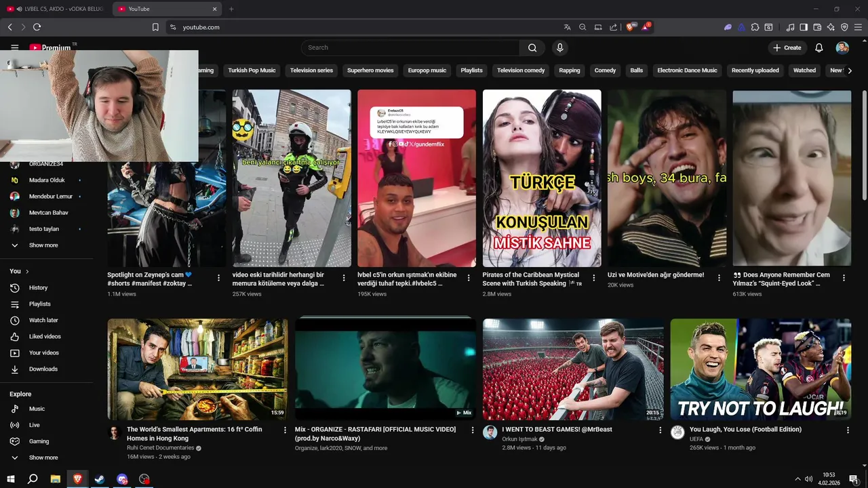Toggle browser sidebar panel icon

point(804,27)
